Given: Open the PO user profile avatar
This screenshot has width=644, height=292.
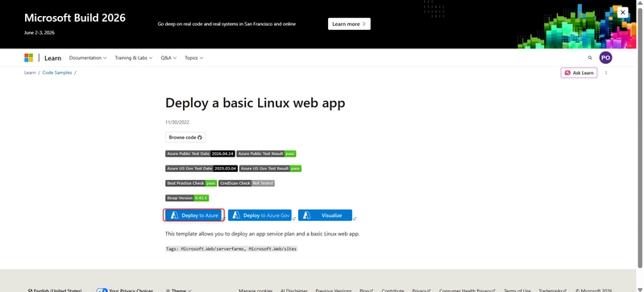Looking at the screenshot, I should click(605, 58).
